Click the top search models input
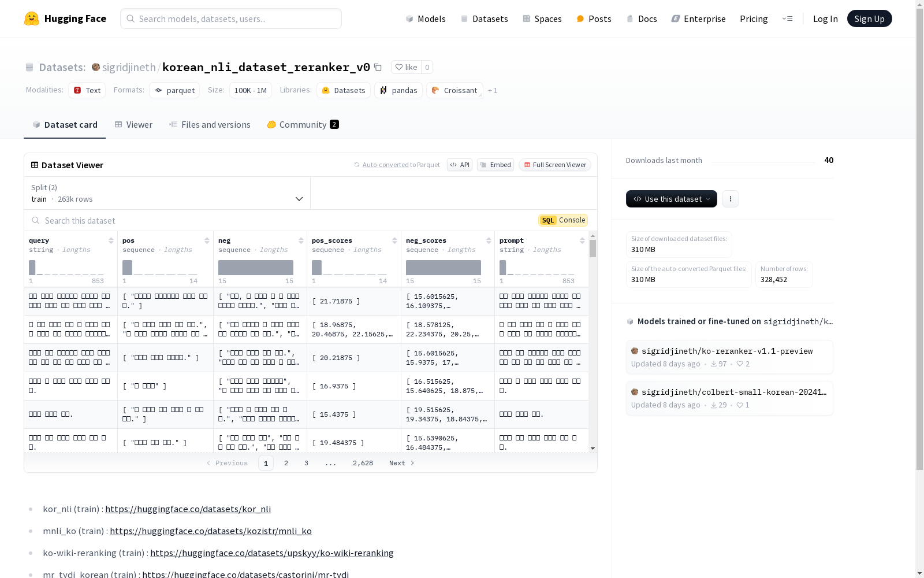Viewport: 924px width, 578px height. click(x=231, y=18)
